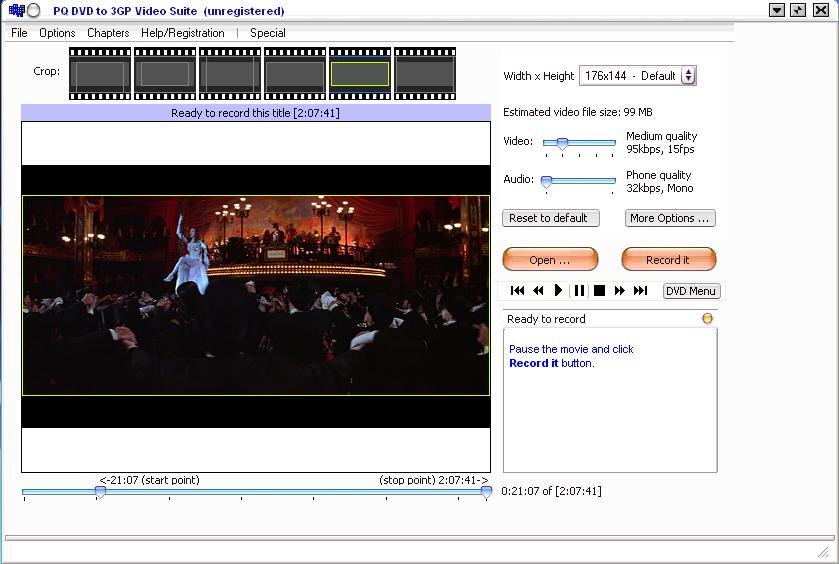This screenshot has height=564, width=839.
Task: Click the Medium quality label
Action: (661, 136)
